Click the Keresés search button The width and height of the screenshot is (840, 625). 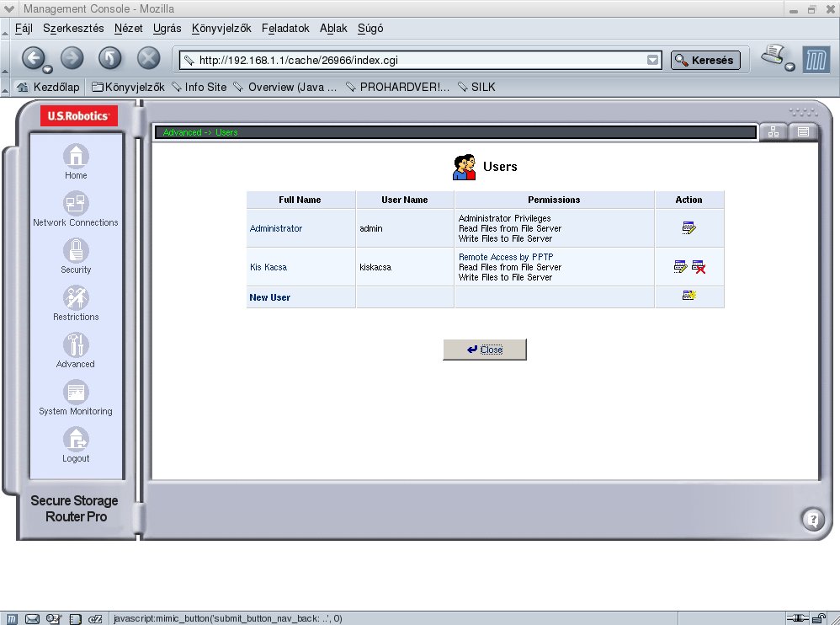[x=705, y=60]
